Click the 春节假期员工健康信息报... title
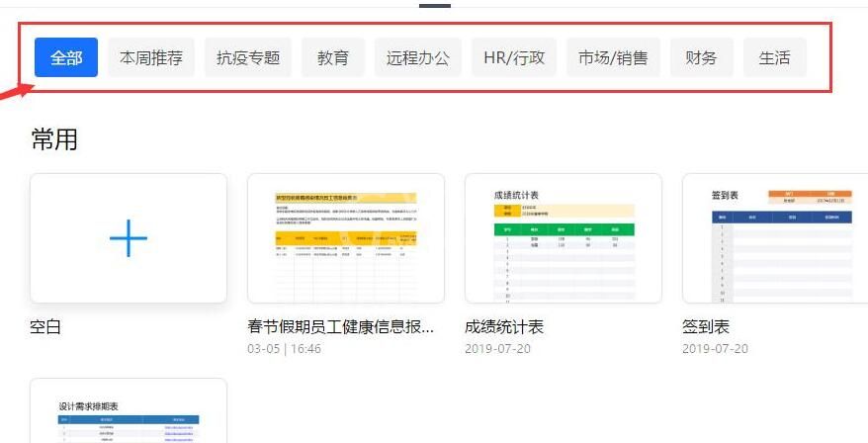Image resolution: width=868 pixels, height=443 pixels. click(x=340, y=326)
